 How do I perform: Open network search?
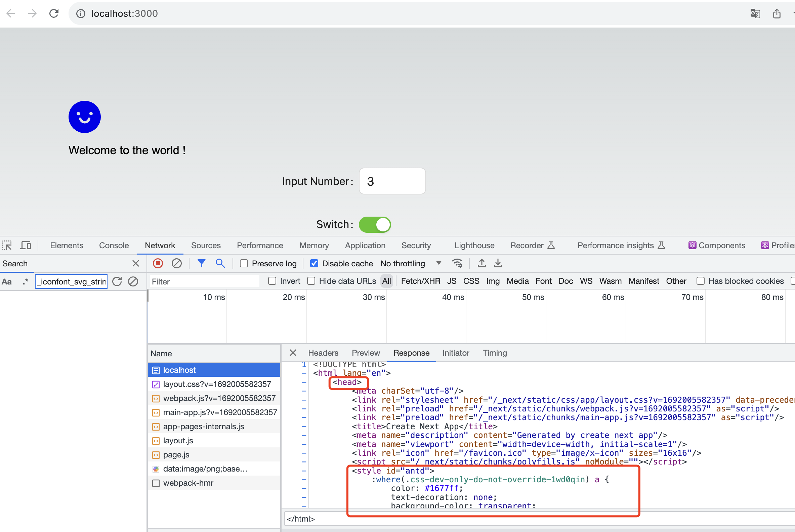pos(220,263)
